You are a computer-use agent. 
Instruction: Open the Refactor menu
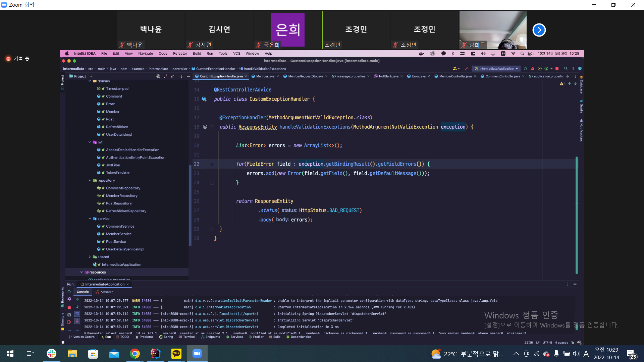180,54
